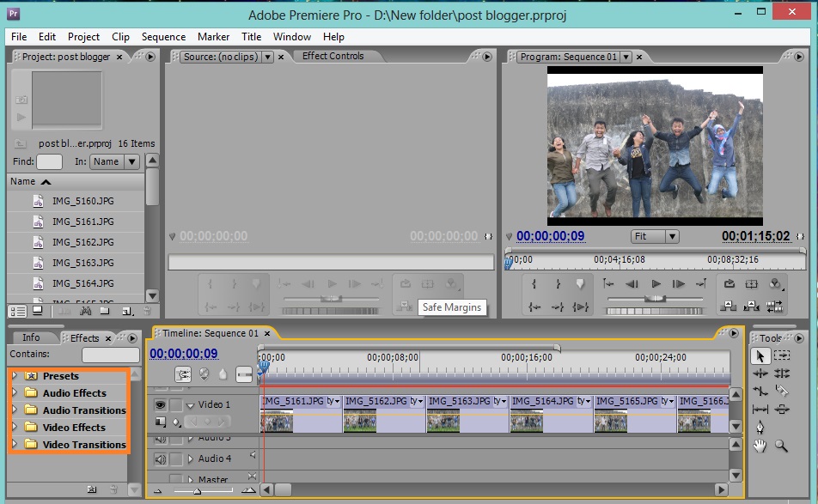Set unnumbered marker in Timeline header

[x=223, y=374]
